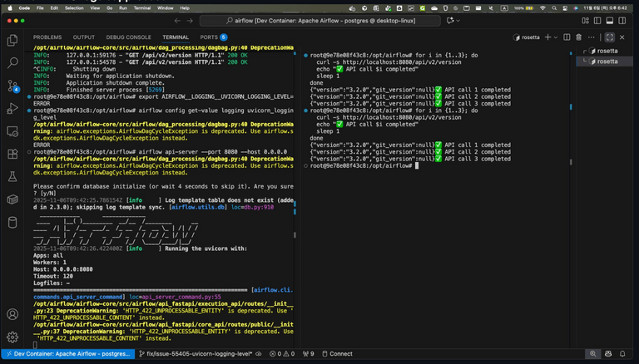Viewport: 639px width, 364px height.
Task: Open the Explorer view in activity bar
Action: [12, 39]
